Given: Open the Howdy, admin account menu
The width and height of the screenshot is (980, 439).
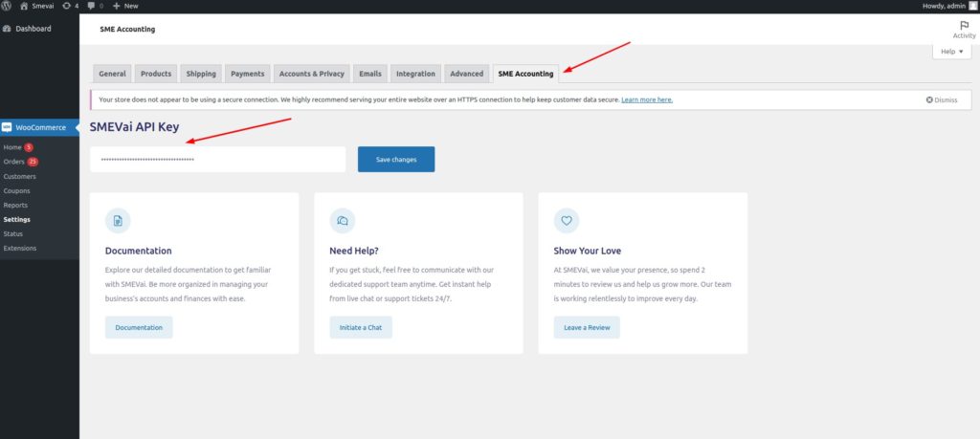Looking at the screenshot, I should coord(948,6).
